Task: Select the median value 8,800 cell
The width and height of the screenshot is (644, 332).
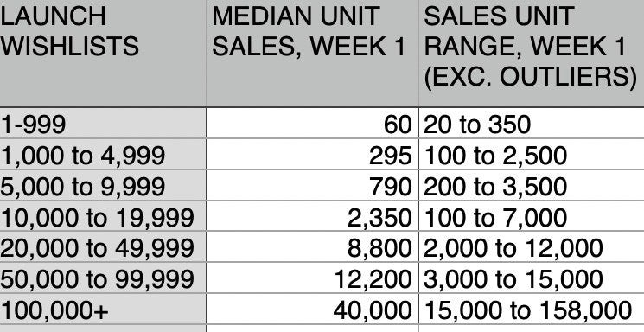Action: pyautogui.click(x=312, y=247)
